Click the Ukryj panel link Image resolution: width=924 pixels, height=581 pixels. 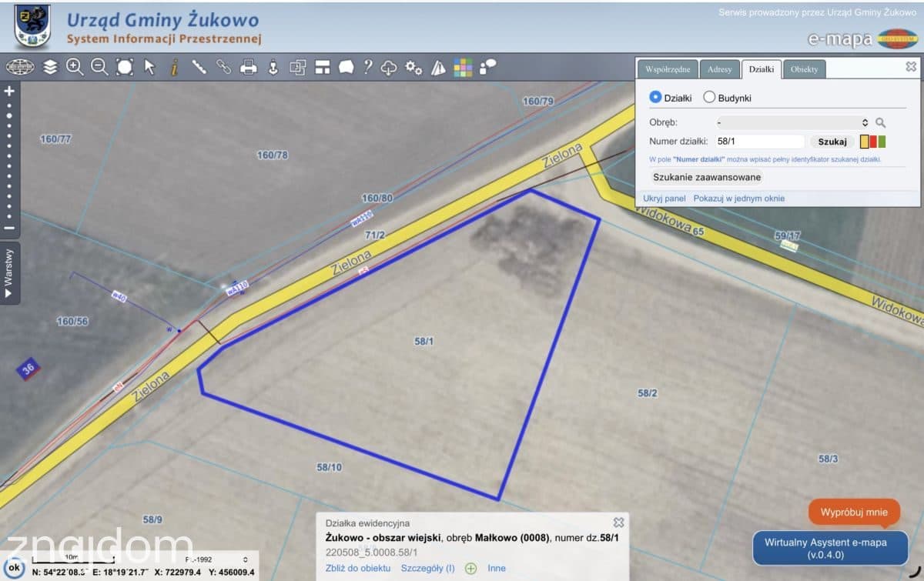click(x=665, y=198)
